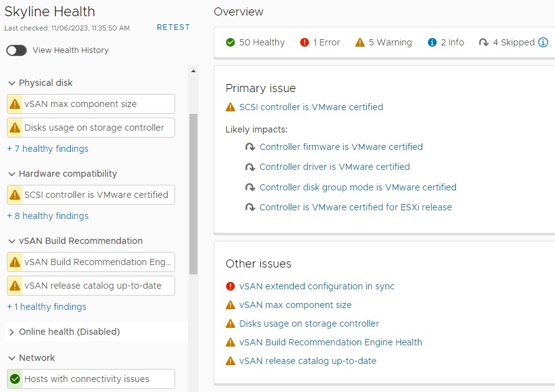Open vSAN extended configuration in sync link
555x392 pixels.
point(317,286)
